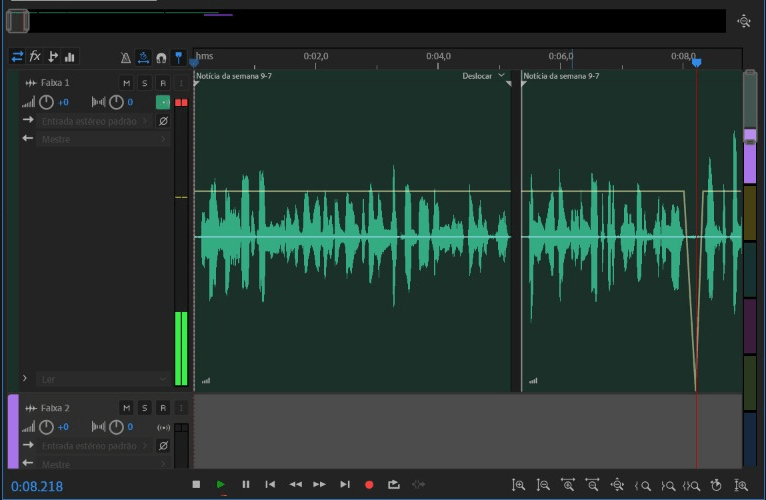Click zoom to time preset clock icon

pos(716,485)
